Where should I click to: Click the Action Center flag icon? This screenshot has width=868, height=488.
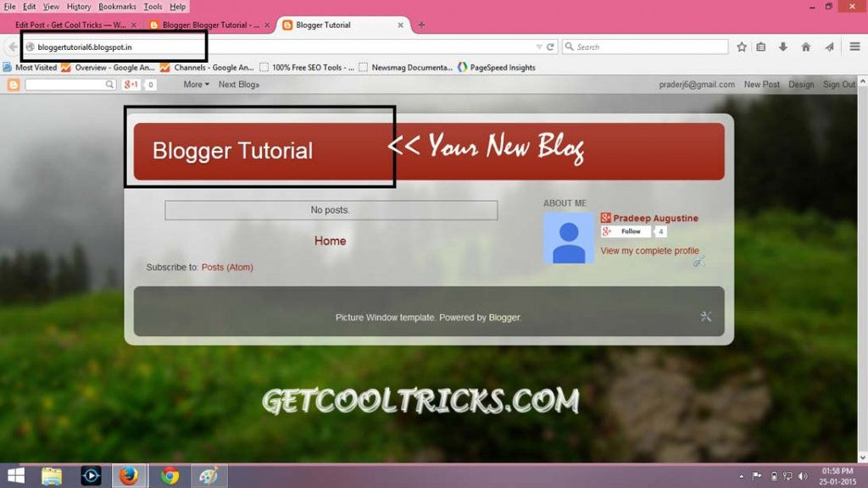coord(756,476)
